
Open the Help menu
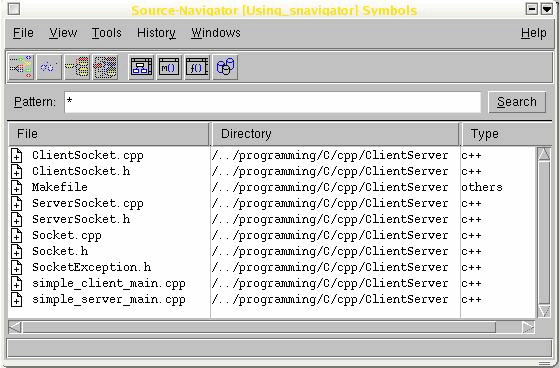tap(533, 33)
